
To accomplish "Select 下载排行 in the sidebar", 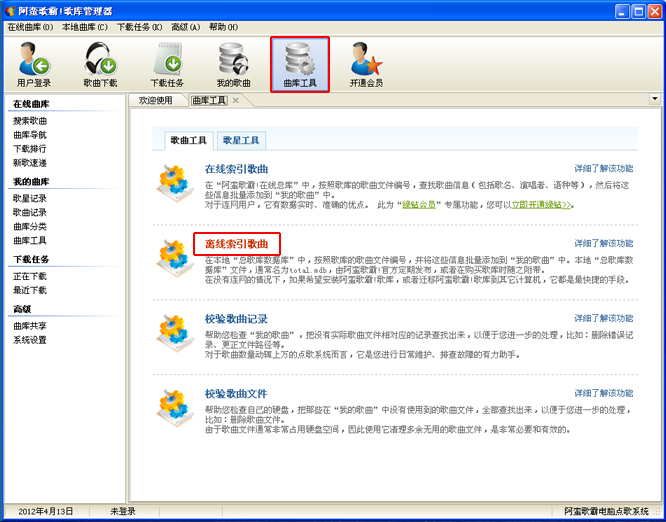I will click(30, 149).
